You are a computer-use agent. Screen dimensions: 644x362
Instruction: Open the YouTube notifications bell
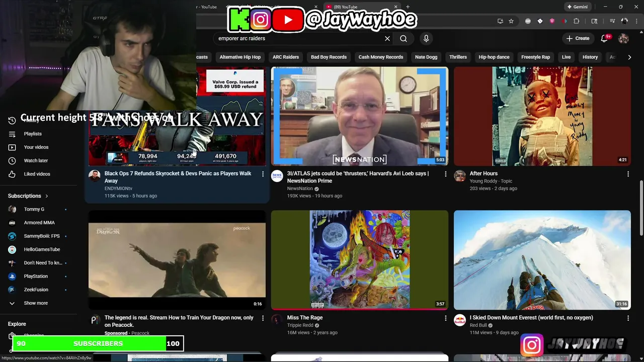tap(605, 38)
